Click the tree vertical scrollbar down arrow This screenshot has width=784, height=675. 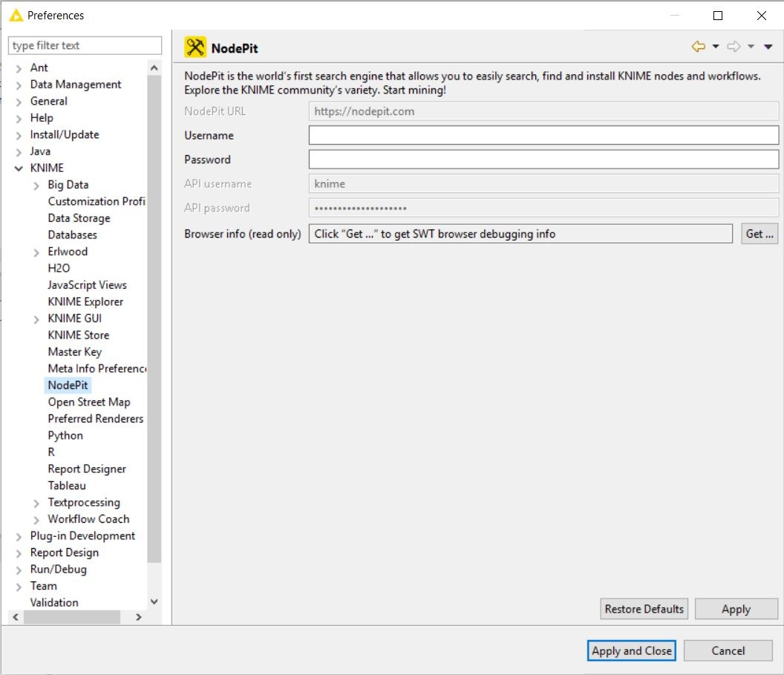click(x=154, y=602)
